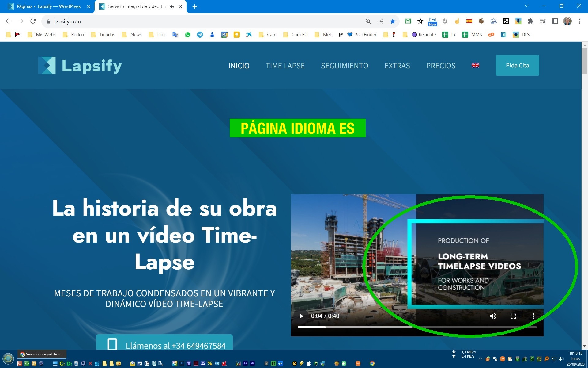Open SEGUIMIENTO menu item

(345, 66)
